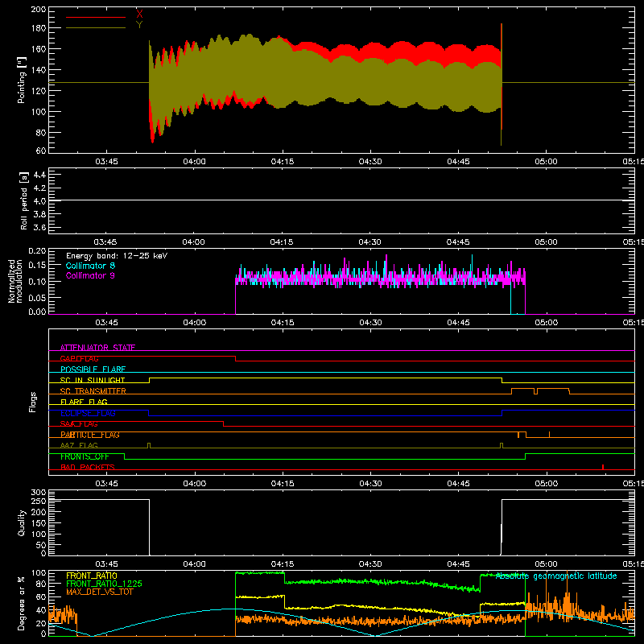Click the 04:15 label under the Pointing plot
Viewport: 644px width, 644px height.
tap(283, 162)
